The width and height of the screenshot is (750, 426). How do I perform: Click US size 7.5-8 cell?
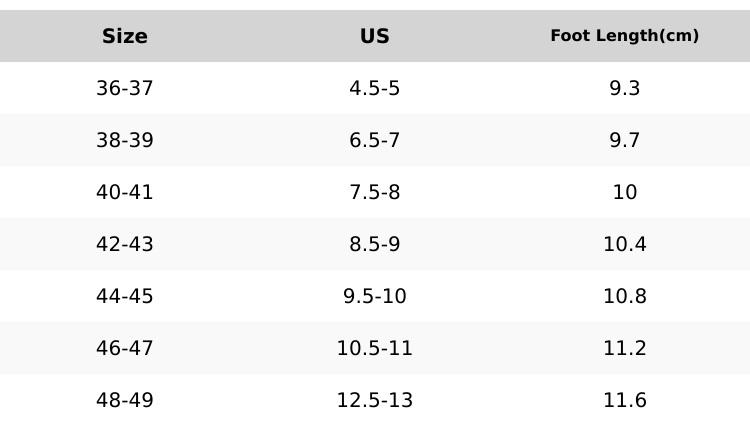(x=374, y=192)
